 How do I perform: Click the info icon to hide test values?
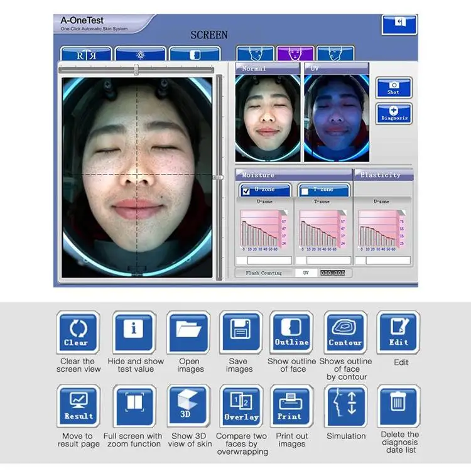point(134,332)
